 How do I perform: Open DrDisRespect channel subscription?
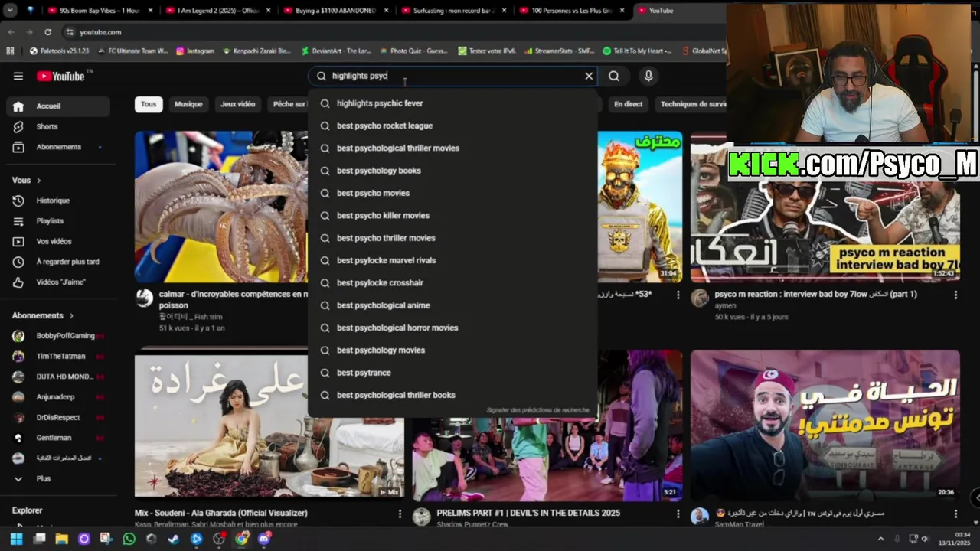click(x=58, y=418)
